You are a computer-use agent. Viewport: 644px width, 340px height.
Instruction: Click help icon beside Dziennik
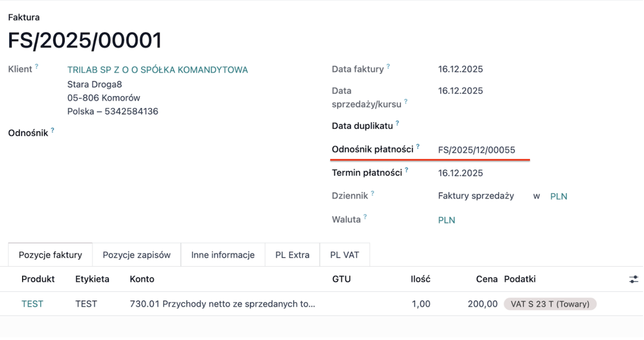(372, 193)
